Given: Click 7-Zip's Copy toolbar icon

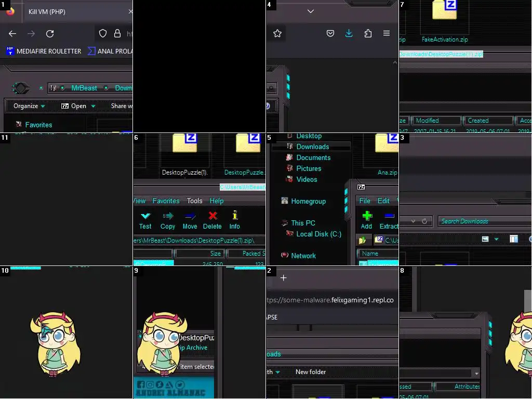Looking at the screenshot, I should pyautogui.click(x=168, y=220).
